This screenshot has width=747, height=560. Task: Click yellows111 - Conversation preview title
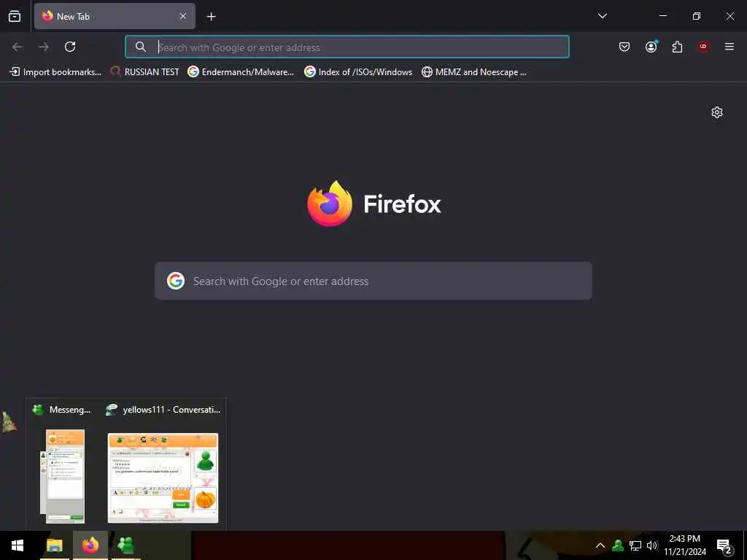point(171,410)
